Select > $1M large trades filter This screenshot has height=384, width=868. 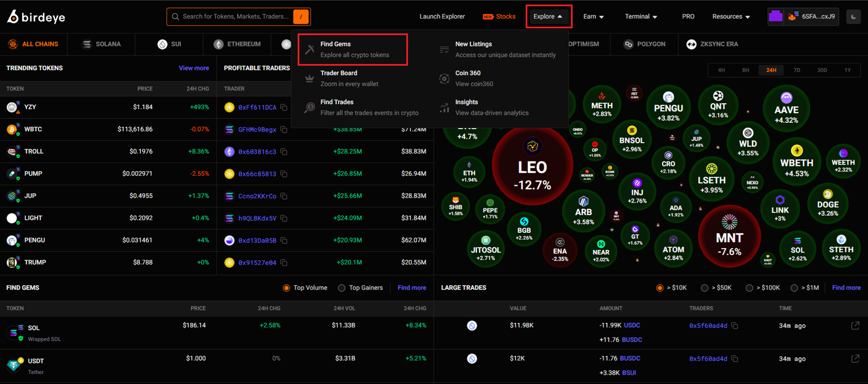[x=805, y=288]
